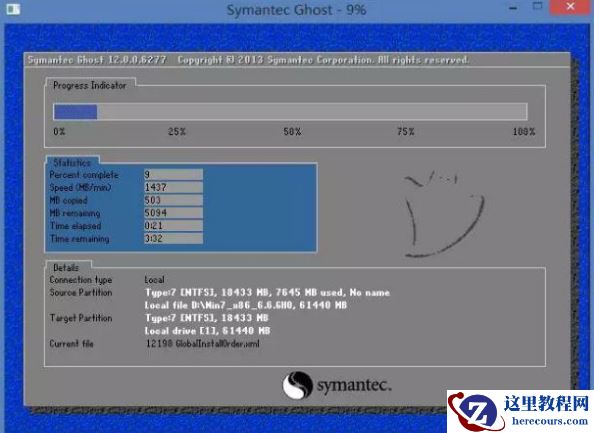This screenshot has width=594, height=433.
Task: Click the 75% progress label
Action: tap(406, 132)
